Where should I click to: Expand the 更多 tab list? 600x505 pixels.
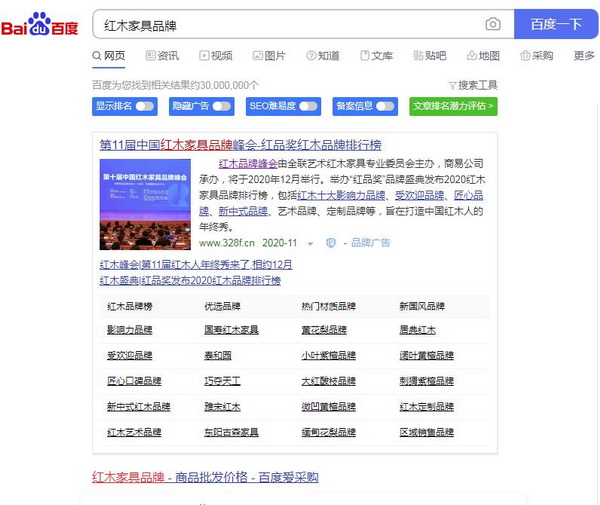[x=584, y=56]
